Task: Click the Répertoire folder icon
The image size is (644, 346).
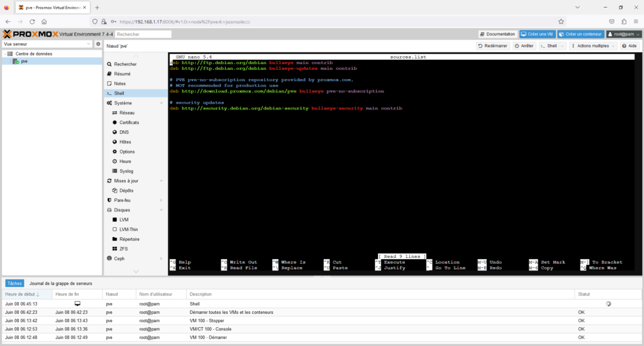Action: pos(114,239)
